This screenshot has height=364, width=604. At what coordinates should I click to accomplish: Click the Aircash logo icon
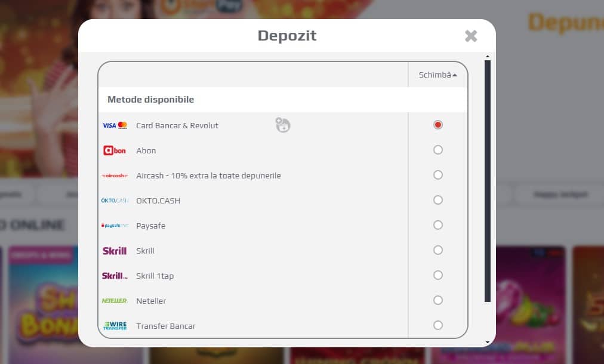click(x=115, y=175)
